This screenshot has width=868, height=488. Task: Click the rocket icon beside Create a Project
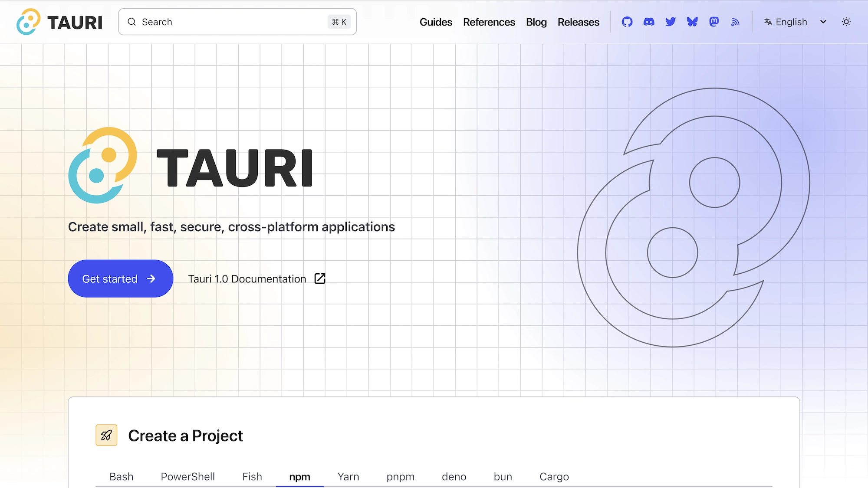coord(106,435)
